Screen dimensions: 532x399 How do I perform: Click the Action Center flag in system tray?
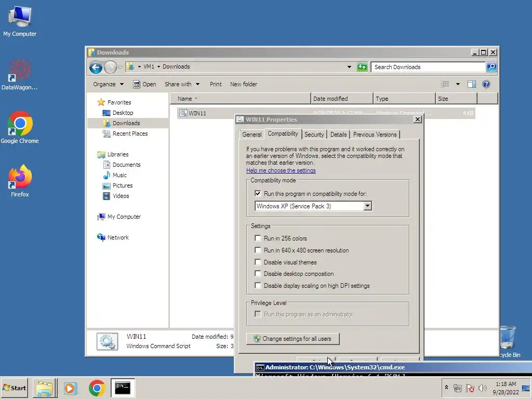[x=470, y=388]
